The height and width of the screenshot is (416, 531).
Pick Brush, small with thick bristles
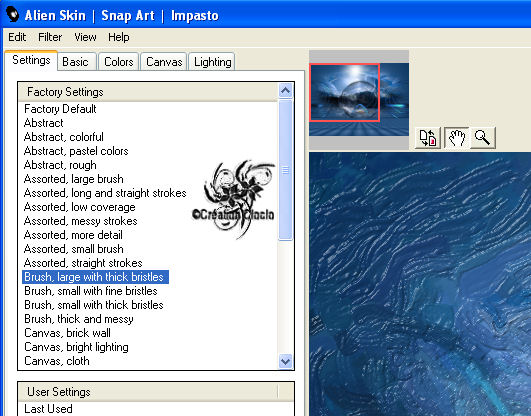[x=94, y=305]
